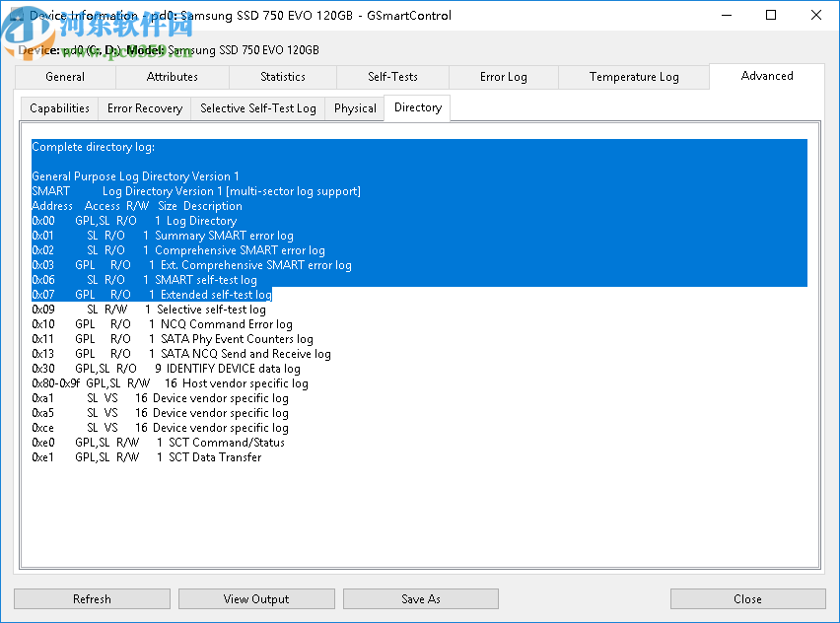Click the Close button at bottom

point(748,599)
